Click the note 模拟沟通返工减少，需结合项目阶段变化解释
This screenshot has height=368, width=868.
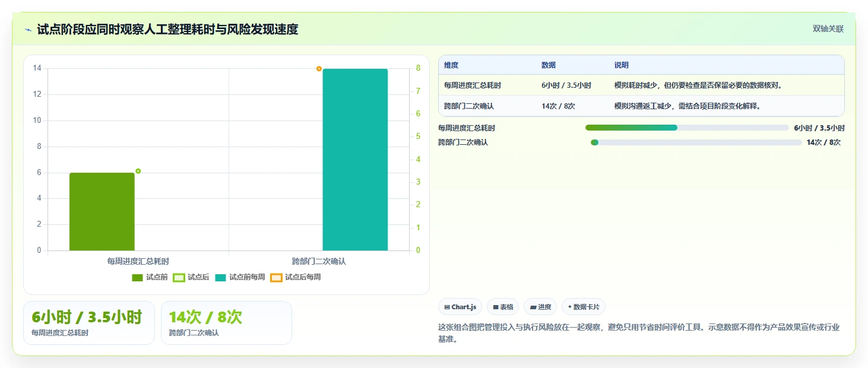(688, 106)
